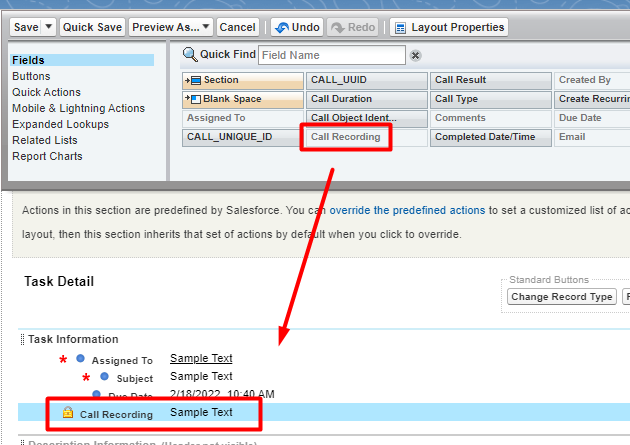Select the Call Result field
This screenshot has height=445, width=630.
[491, 80]
